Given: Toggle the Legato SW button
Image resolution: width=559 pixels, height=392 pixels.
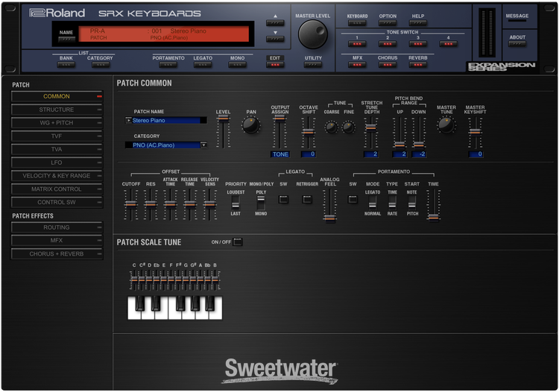Looking at the screenshot, I should 283,199.
